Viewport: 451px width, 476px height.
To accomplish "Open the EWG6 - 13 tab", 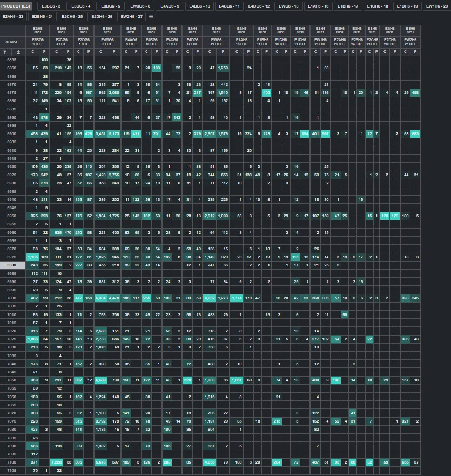I will (288, 6).
